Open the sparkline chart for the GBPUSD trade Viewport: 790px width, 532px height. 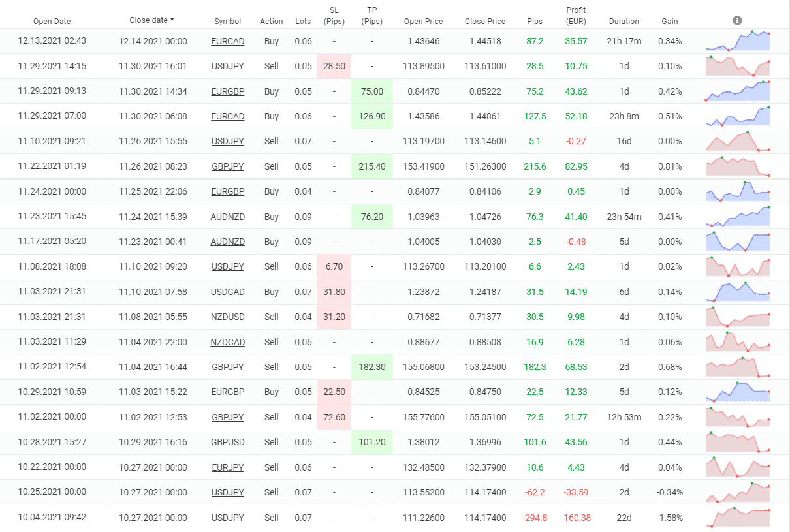(x=738, y=442)
